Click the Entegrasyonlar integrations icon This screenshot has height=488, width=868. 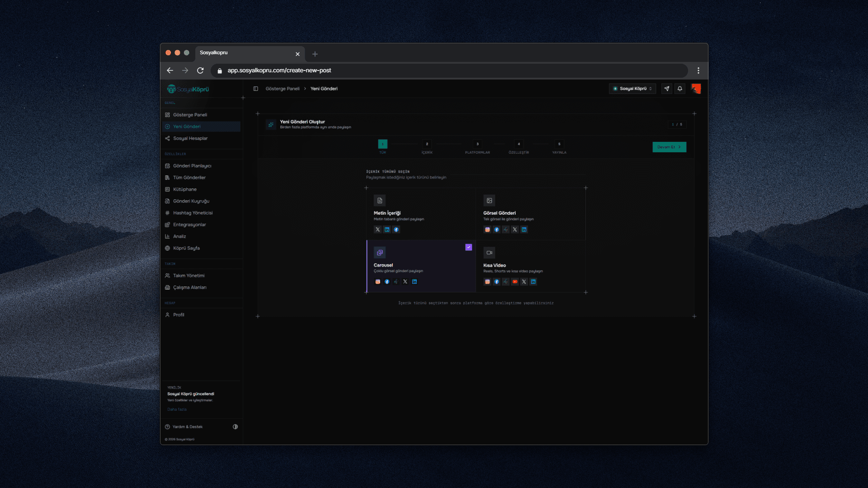point(167,225)
